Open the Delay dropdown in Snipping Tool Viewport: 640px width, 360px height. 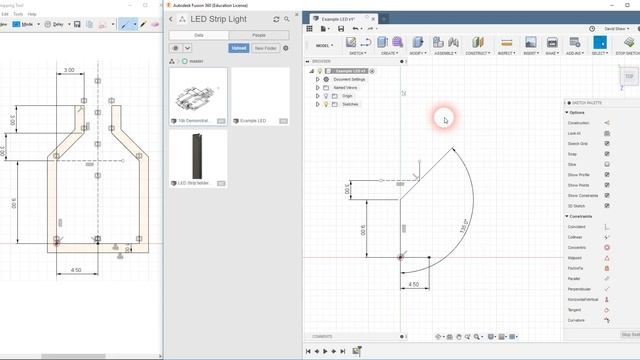tap(69, 24)
